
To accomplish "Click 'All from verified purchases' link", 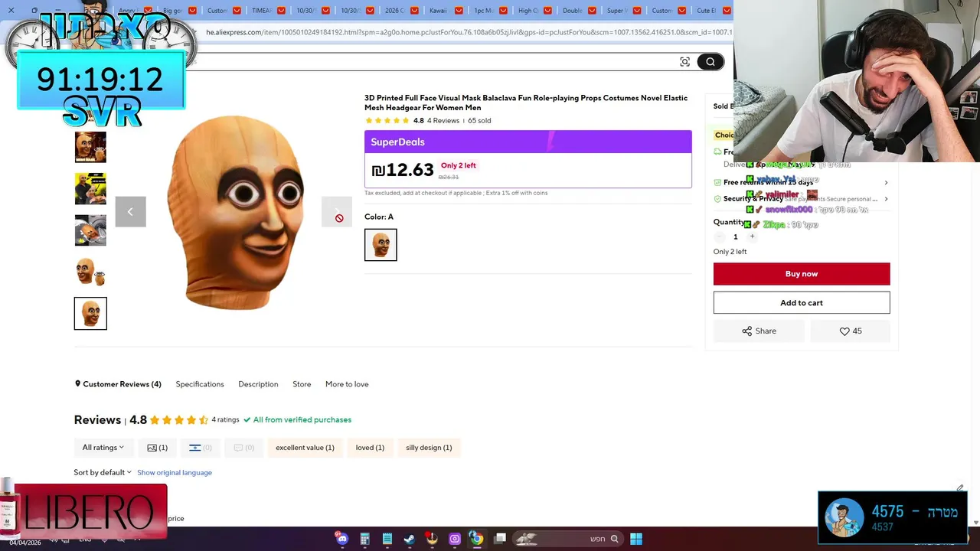I will pos(302,419).
